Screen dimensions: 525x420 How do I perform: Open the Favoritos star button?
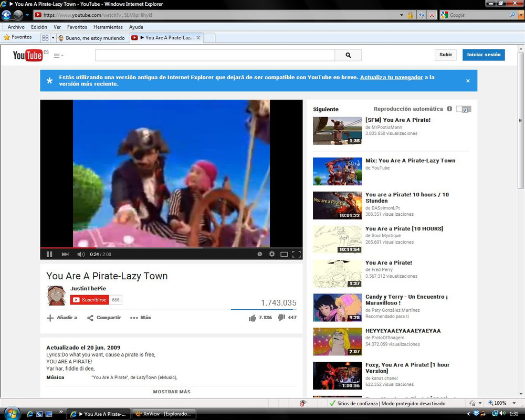pyautogui.click(x=18, y=37)
